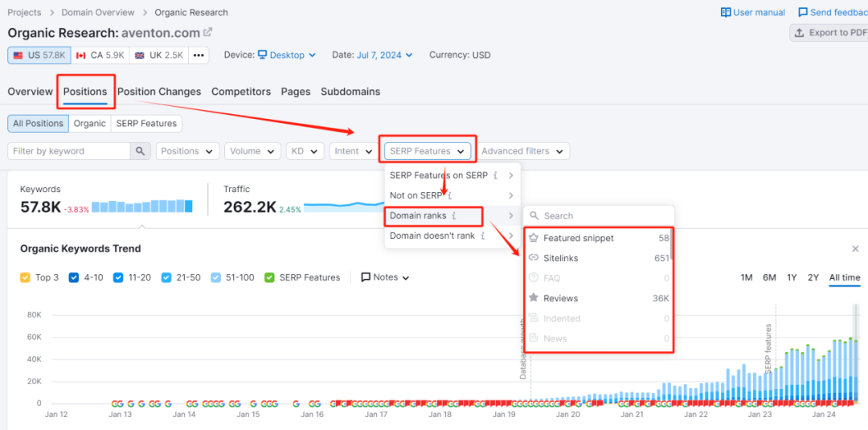Click the external link icon beside aventon.com
Image resolution: width=868 pixels, height=430 pixels.
coord(208,32)
